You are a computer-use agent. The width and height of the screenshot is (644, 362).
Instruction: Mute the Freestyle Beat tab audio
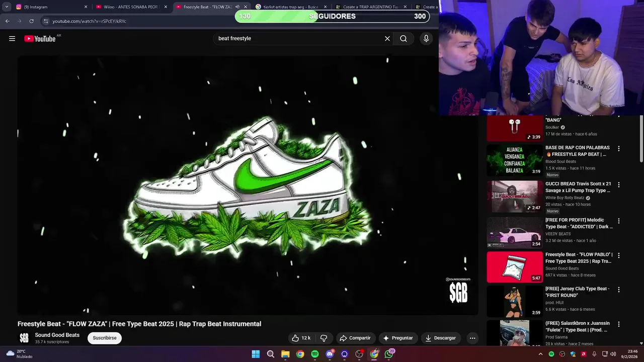click(x=237, y=7)
